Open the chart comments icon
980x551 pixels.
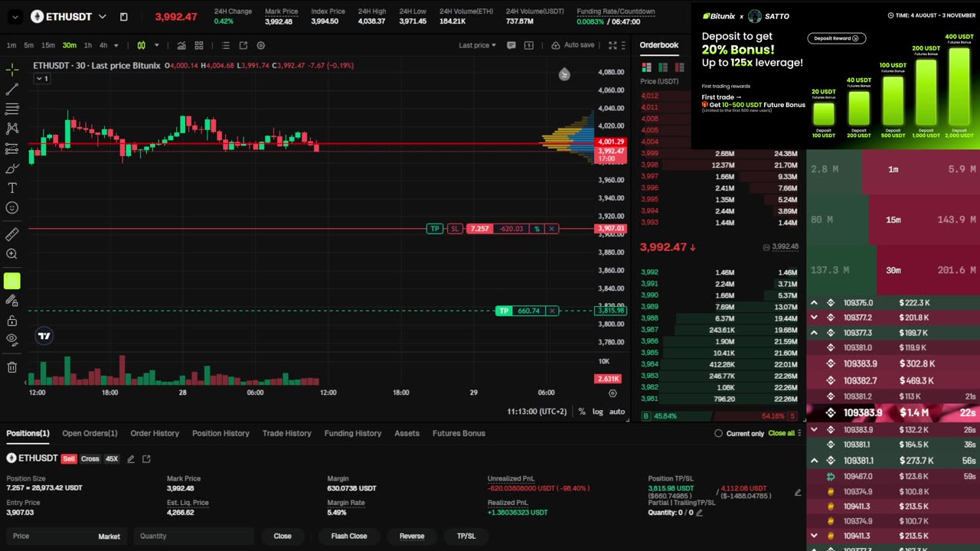click(511, 45)
